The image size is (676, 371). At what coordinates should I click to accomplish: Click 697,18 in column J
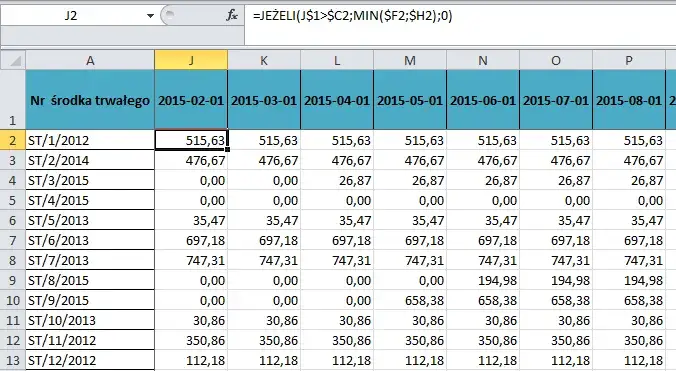pos(191,240)
